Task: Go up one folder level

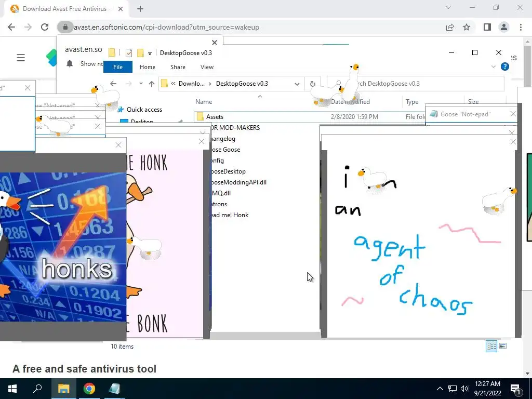Action: click(x=151, y=84)
